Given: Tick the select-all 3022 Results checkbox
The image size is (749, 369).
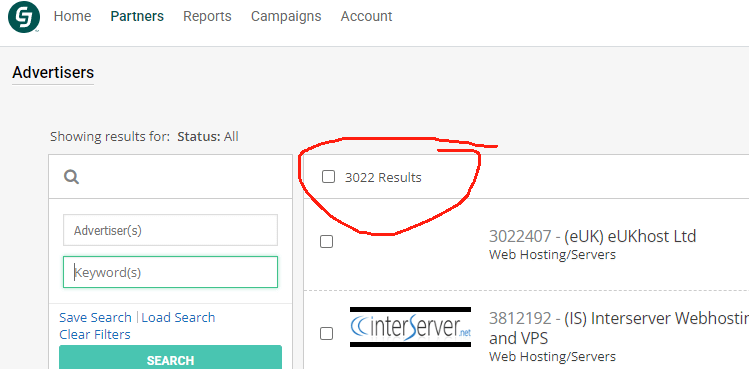Looking at the screenshot, I should 328,177.
